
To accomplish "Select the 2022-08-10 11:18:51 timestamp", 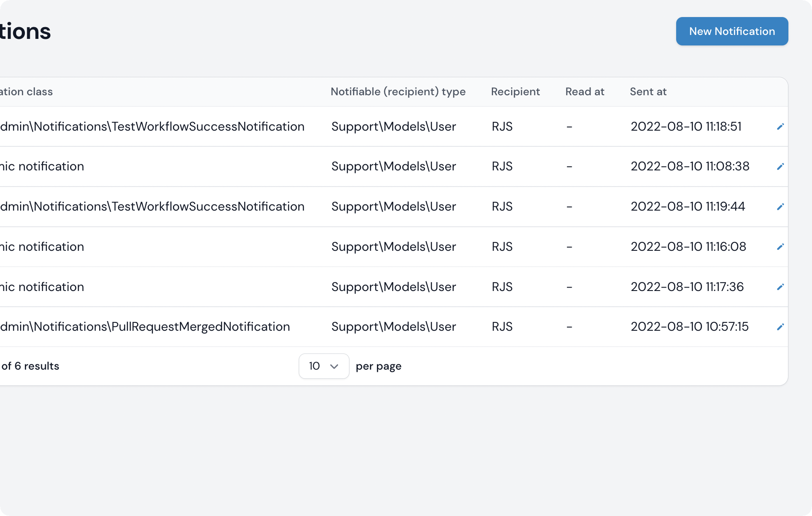I will 686,127.
